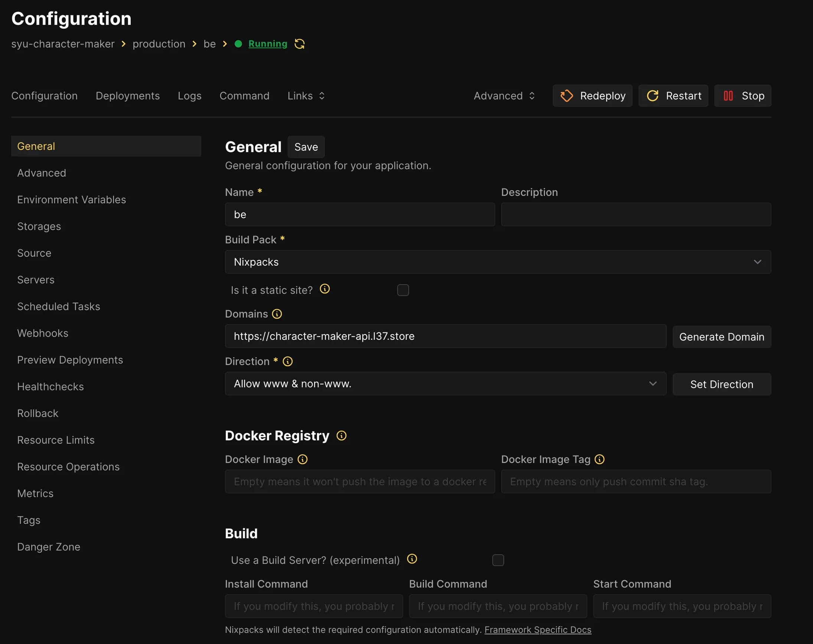This screenshot has height=644, width=813.
Task: Click the Direction info icon
Action: click(x=288, y=361)
